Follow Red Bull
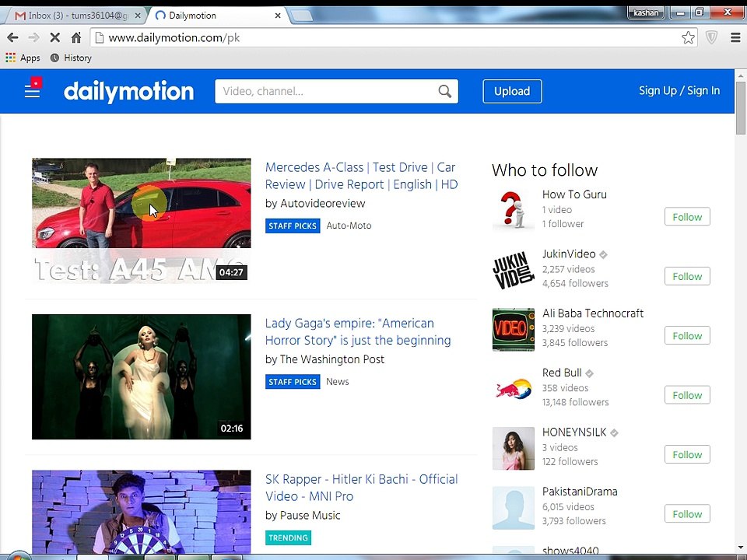 (x=687, y=395)
